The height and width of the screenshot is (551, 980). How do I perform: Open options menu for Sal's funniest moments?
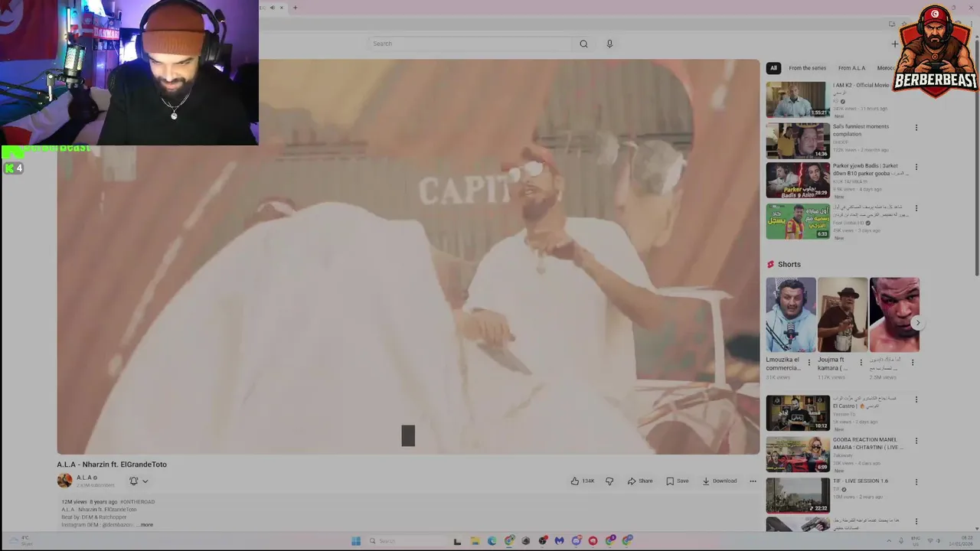(916, 128)
